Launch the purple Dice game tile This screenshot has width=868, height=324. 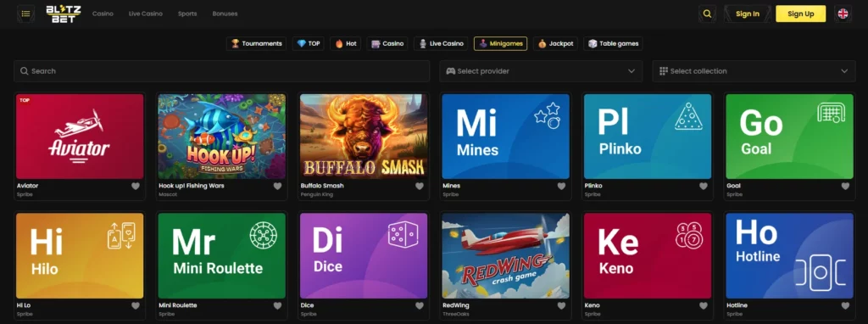(364, 256)
